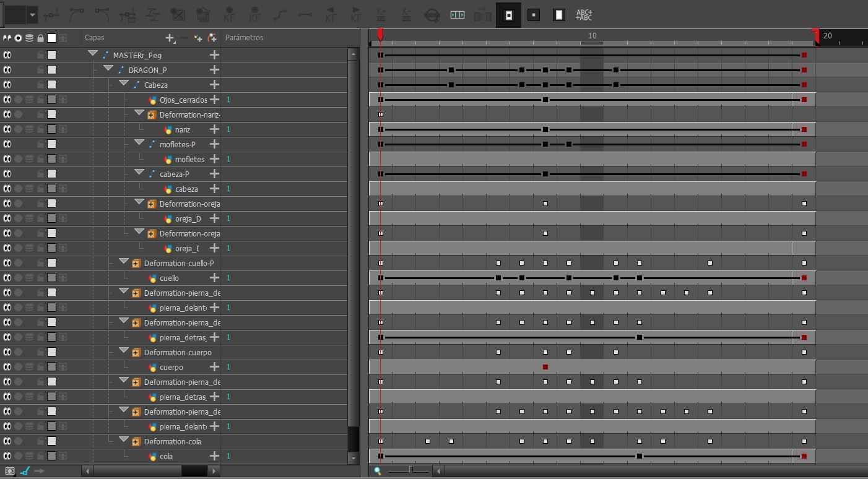The width and height of the screenshot is (868, 479).
Task: Select the oreja_D layer
Action: tap(188, 218)
